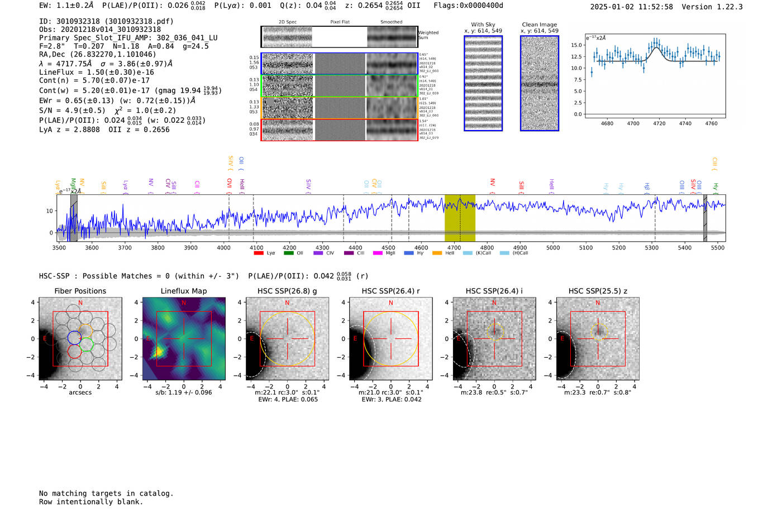Click the timestamp 2025-01-02 11:52:58
782x532 pixels.
632,7
